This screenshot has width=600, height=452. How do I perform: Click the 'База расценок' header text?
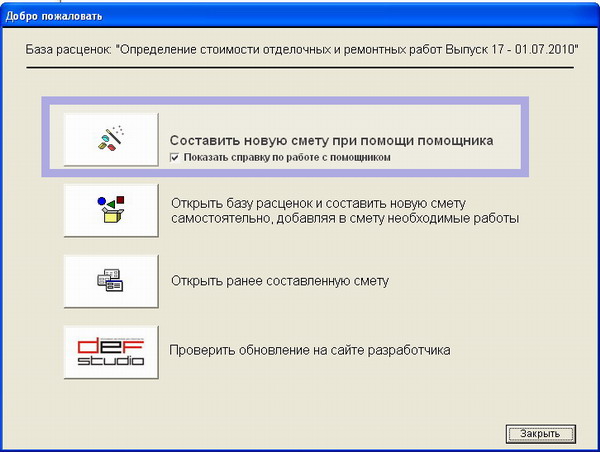(x=302, y=49)
